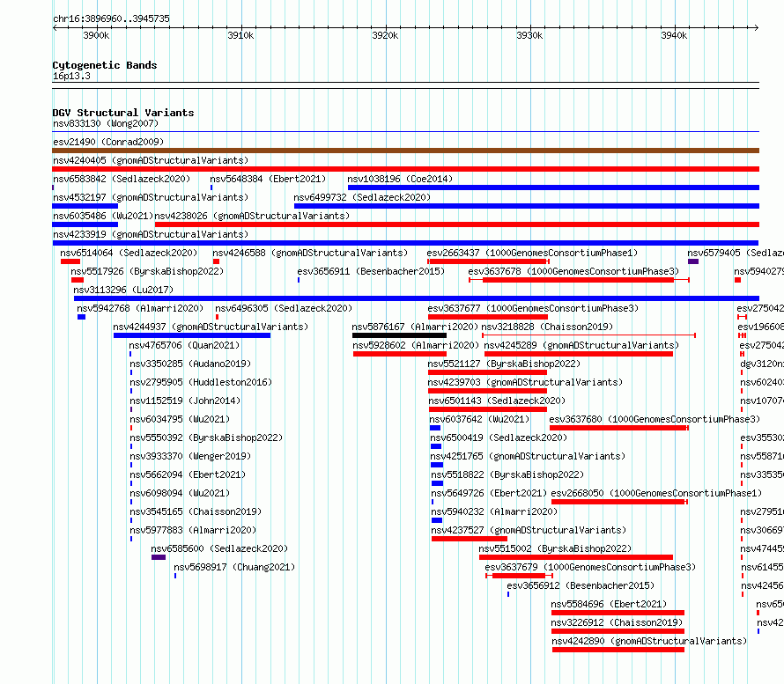The image size is (784, 684).
Task: Click the nsv4244937 blue variant bar
Action: point(192,335)
